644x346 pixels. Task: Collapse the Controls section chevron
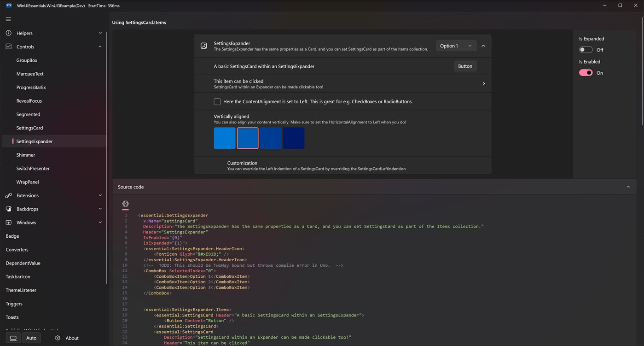100,47
